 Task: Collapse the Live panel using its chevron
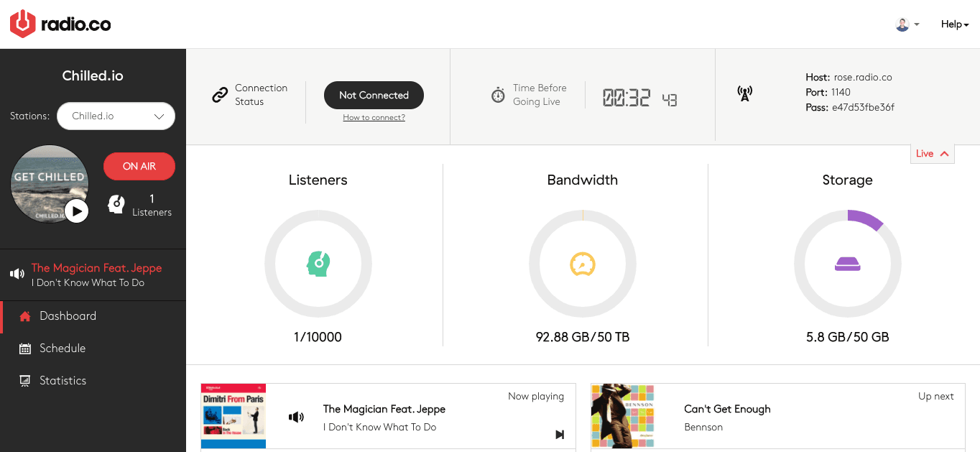click(x=943, y=153)
